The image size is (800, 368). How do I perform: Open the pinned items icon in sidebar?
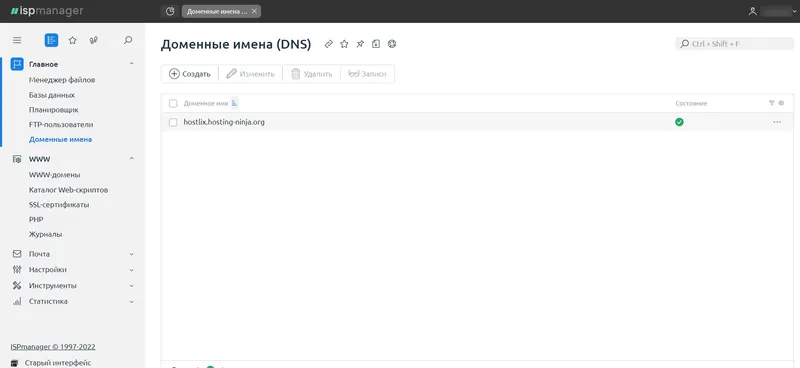(93, 40)
